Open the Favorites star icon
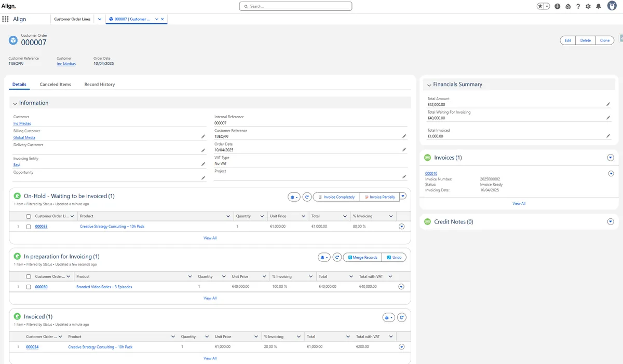Viewport: 623px width, 364px height. click(540, 6)
